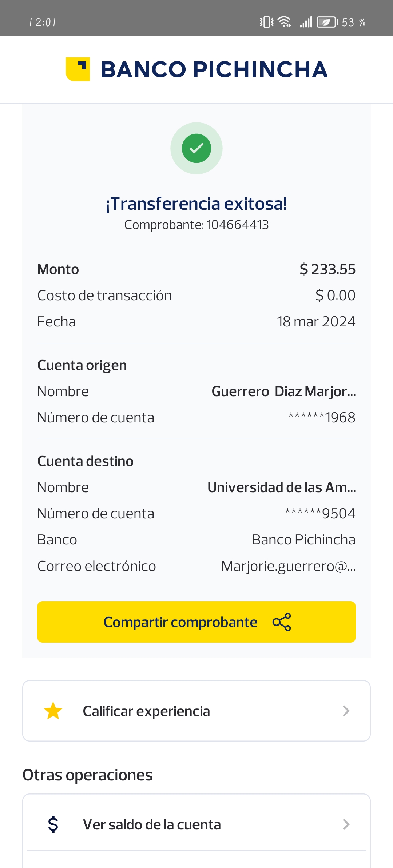Image resolution: width=393 pixels, height=868 pixels.
Task: Tap the truncated origin name Guerrero Diaz
Action: click(x=283, y=391)
